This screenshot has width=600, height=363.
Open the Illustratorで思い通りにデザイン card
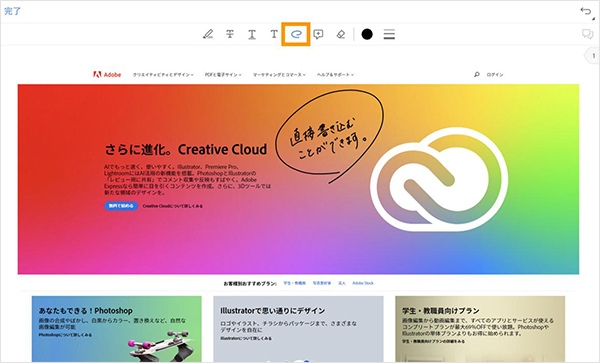(x=298, y=329)
